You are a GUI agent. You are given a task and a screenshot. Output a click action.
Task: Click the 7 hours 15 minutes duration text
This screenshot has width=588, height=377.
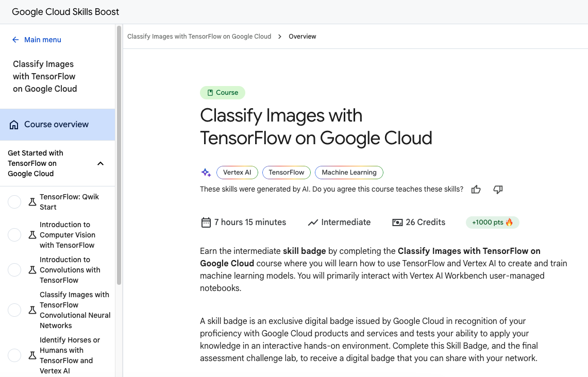pyautogui.click(x=250, y=222)
